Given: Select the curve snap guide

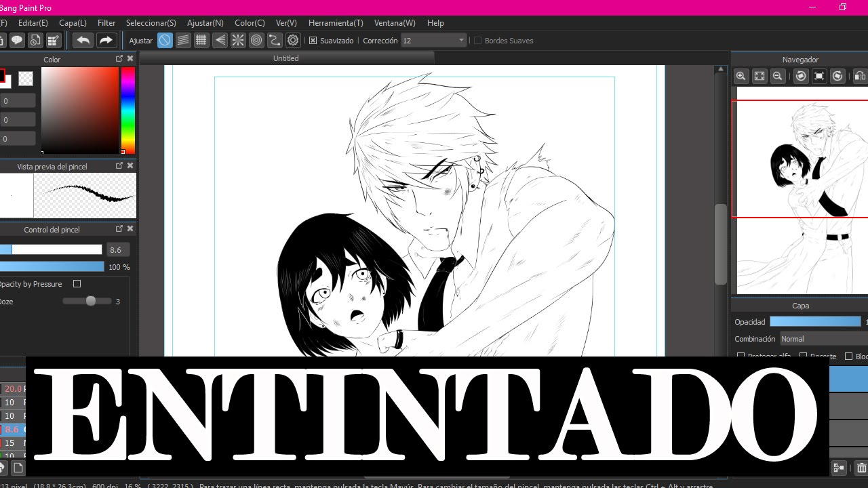Looking at the screenshot, I should [x=275, y=40].
